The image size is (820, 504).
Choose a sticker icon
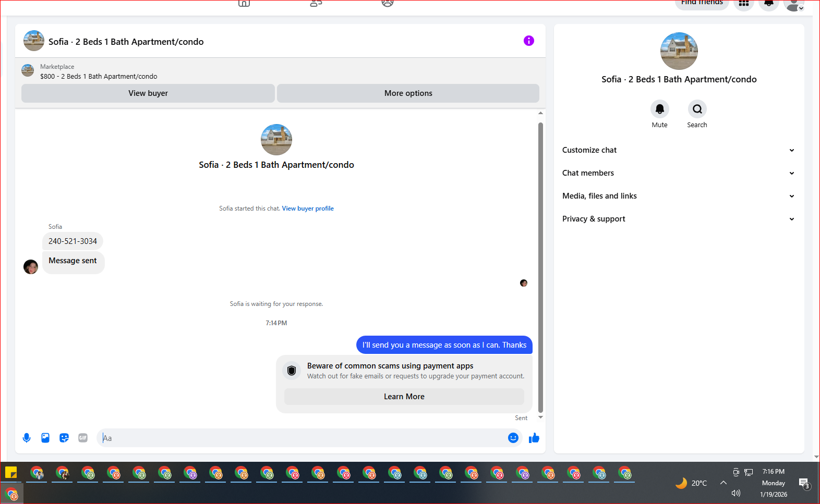pyautogui.click(x=64, y=438)
